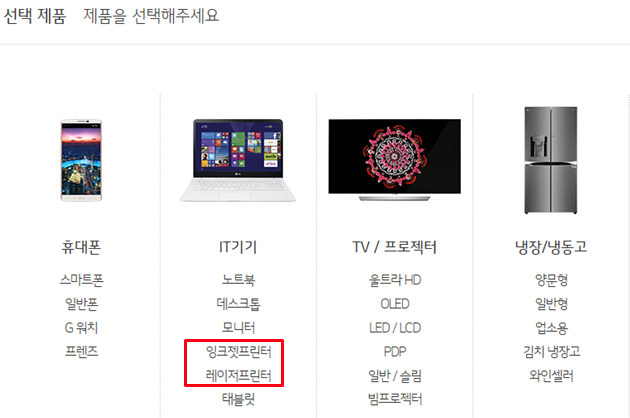
Task: Click the refrigerator product image
Action: pos(551,160)
